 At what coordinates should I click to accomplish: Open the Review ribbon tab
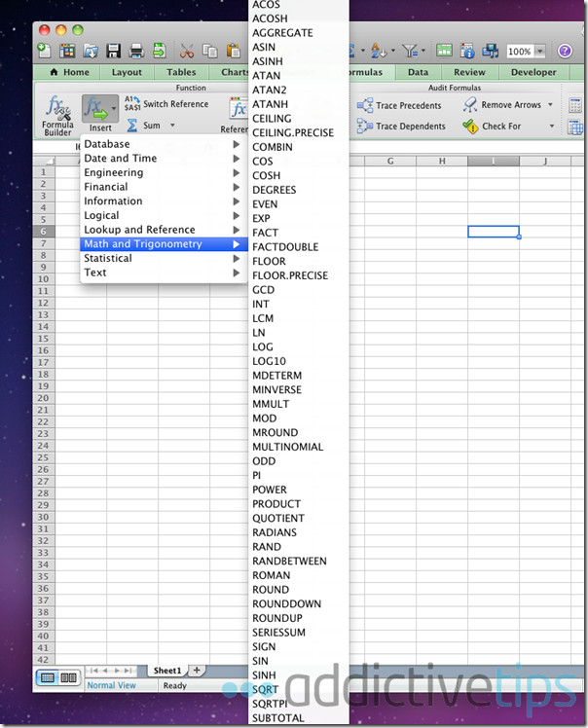[x=469, y=72]
